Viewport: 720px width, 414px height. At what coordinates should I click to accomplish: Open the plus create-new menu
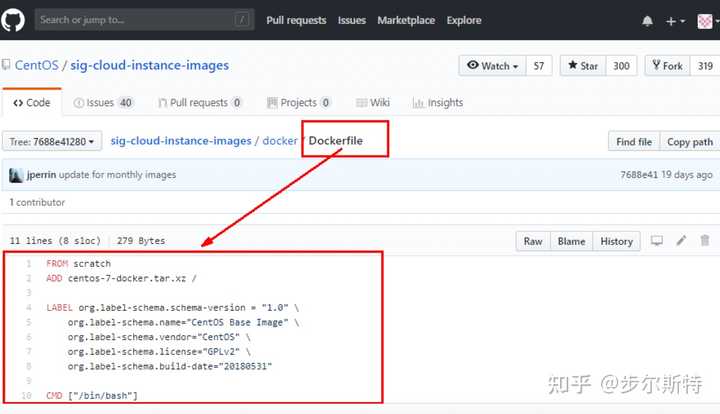click(x=675, y=21)
